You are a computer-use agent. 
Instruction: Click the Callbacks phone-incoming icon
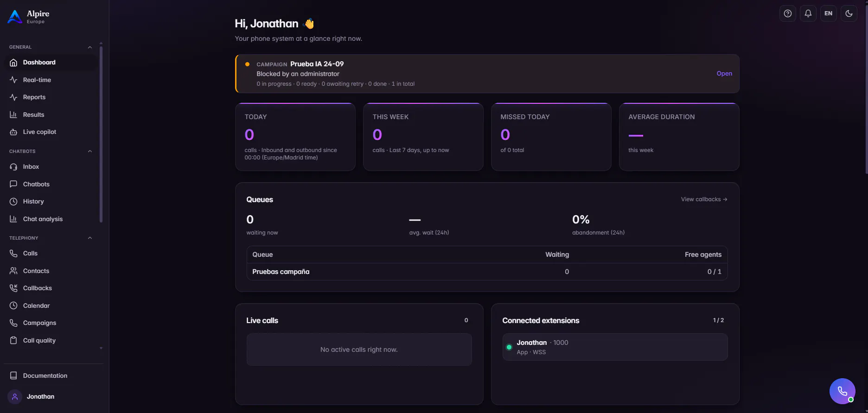(13, 288)
